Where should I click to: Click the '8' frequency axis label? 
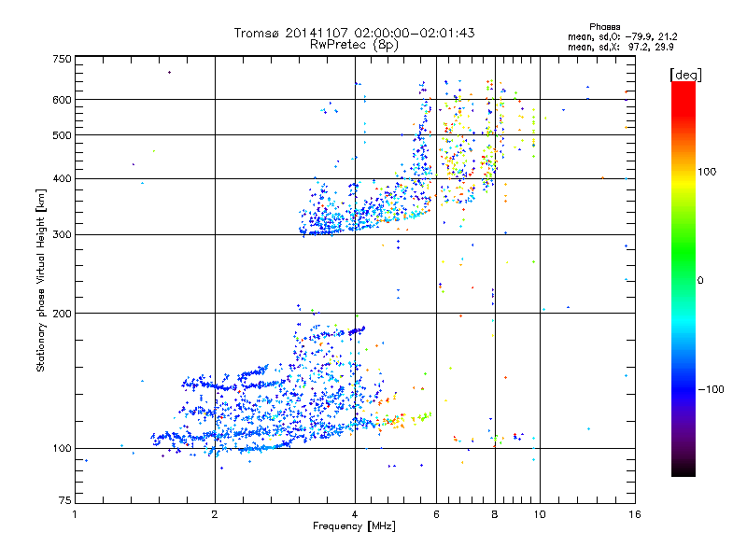tap(495, 514)
